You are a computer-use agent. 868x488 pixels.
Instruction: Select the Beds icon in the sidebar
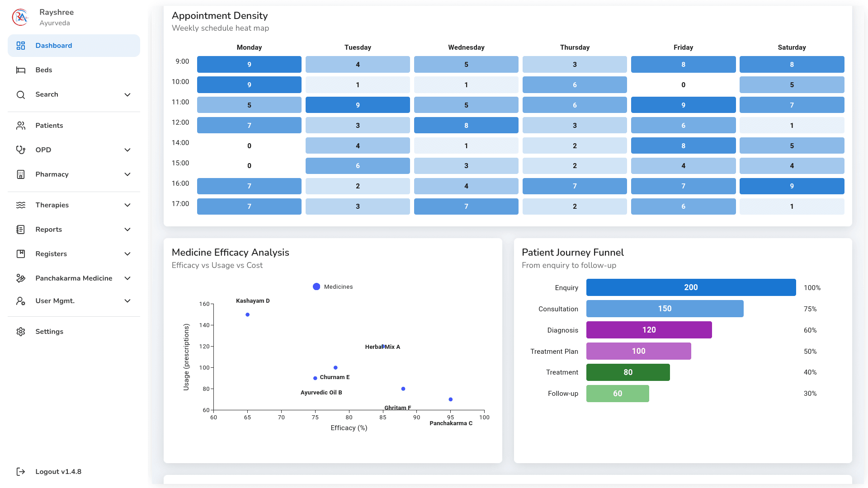pyautogui.click(x=21, y=70)
